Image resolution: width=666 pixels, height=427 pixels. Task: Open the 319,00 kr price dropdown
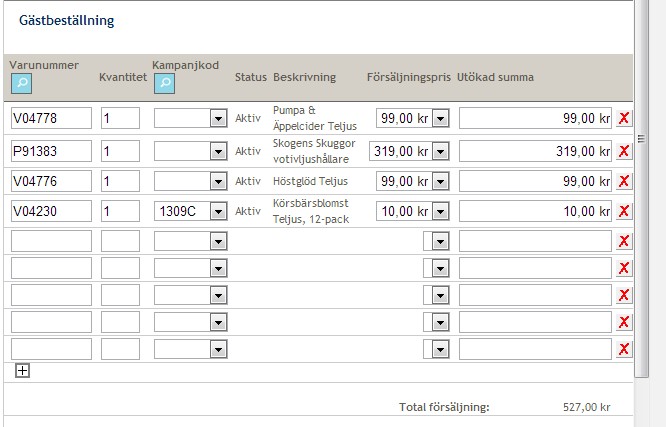point(440,151)
